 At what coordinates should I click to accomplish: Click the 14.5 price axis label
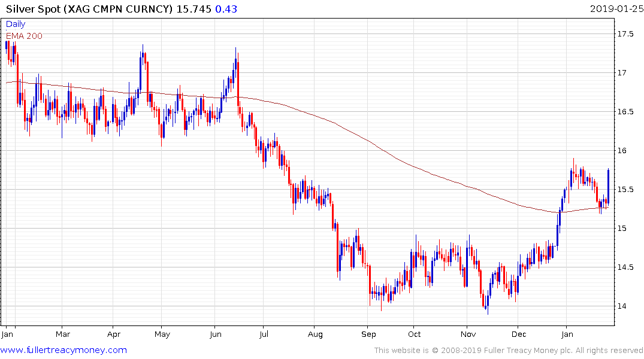pos(625,267)
